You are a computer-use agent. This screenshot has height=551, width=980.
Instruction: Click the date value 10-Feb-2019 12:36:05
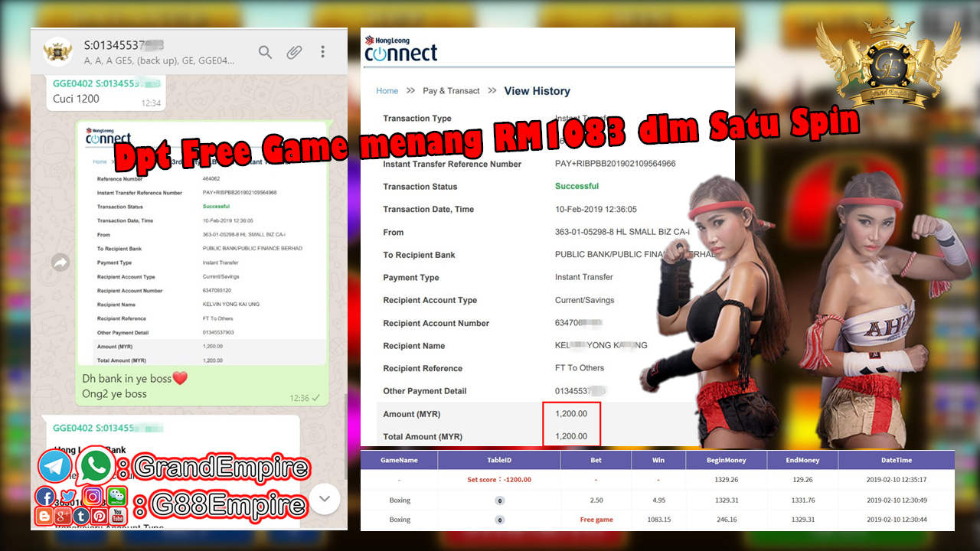pyautogui.click(x=596, y=209)
